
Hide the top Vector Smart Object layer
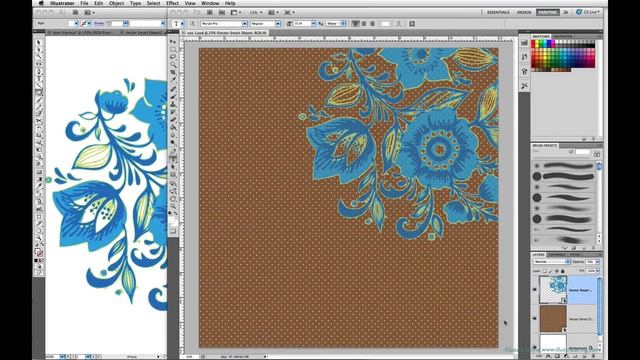coord(535,290)
